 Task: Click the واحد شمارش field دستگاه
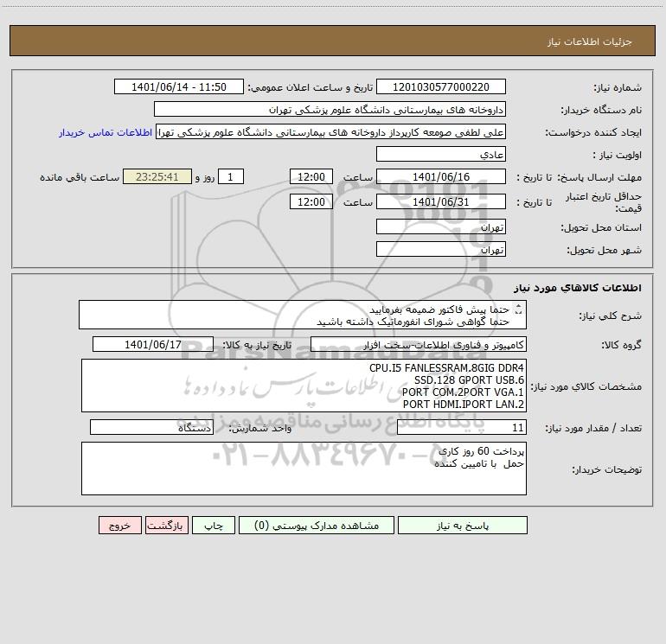coord(151,427)
